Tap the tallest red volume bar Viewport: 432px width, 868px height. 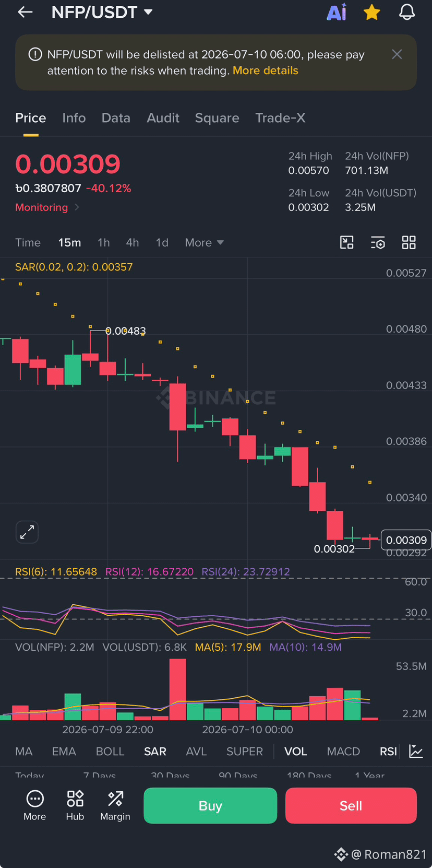tap(177, 689)
